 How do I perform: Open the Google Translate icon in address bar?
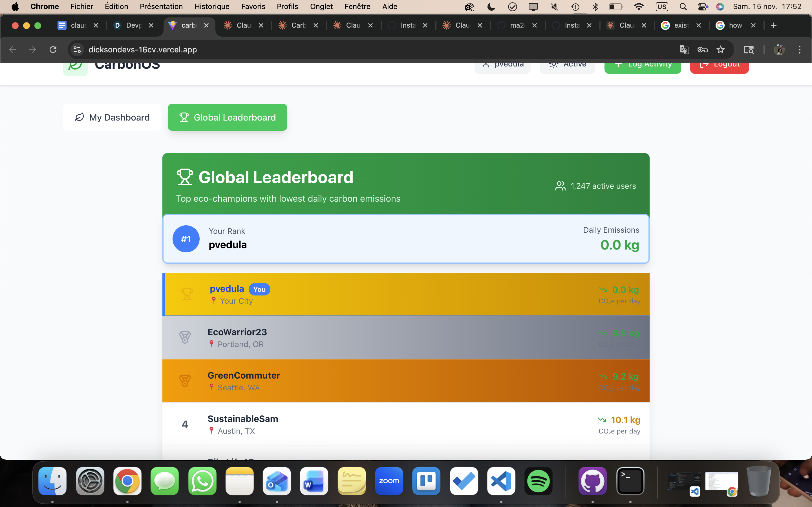(684, 50)
